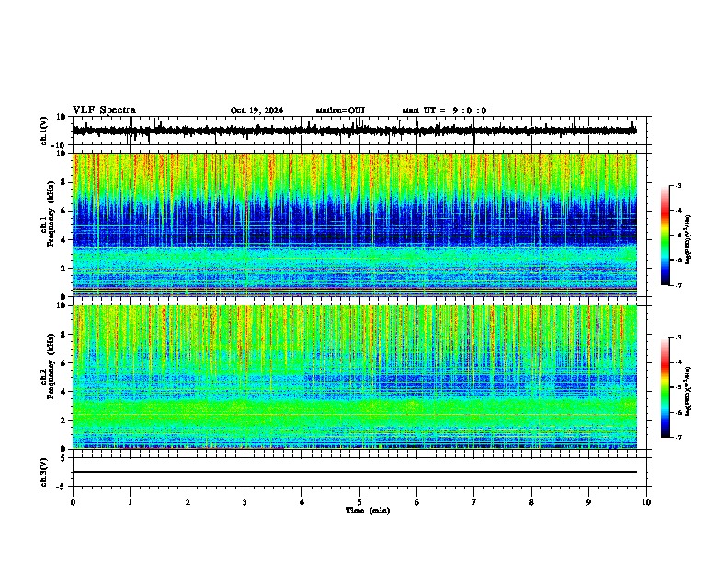The image size is (728, 563).
Task: Click the time axis tick label "7"
Action: 474,502
